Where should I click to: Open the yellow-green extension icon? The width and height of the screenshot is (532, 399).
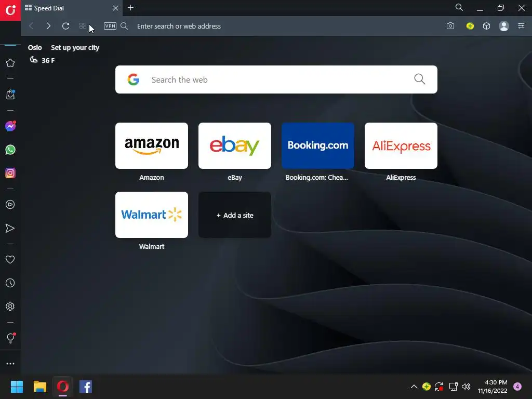(x=470, y=26)
